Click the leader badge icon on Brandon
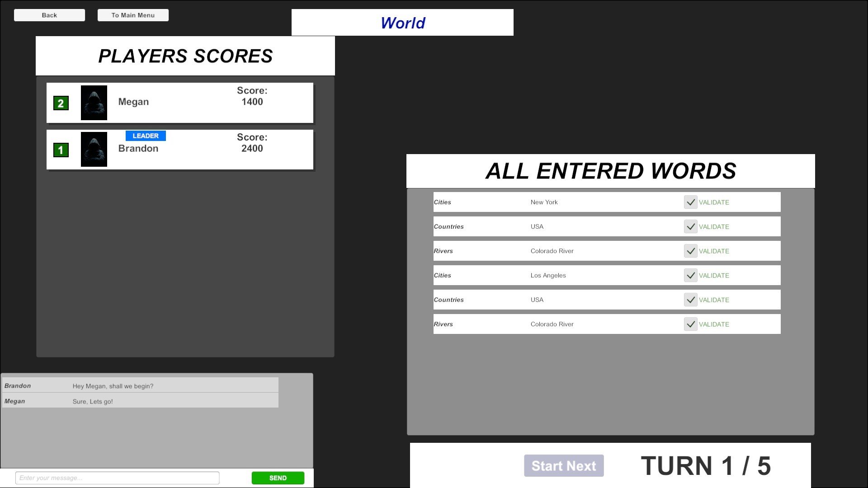The height and width of the screenshot is (488, 868). coord(146,135)
